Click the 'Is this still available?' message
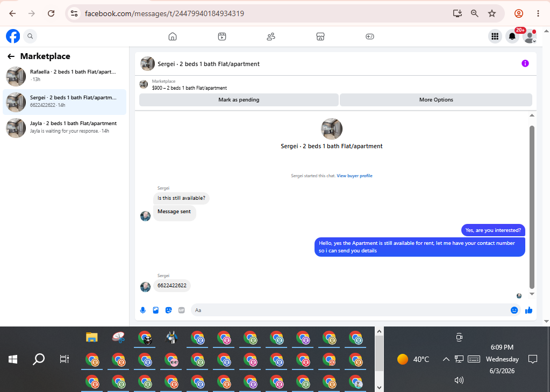 coord(181,198)
